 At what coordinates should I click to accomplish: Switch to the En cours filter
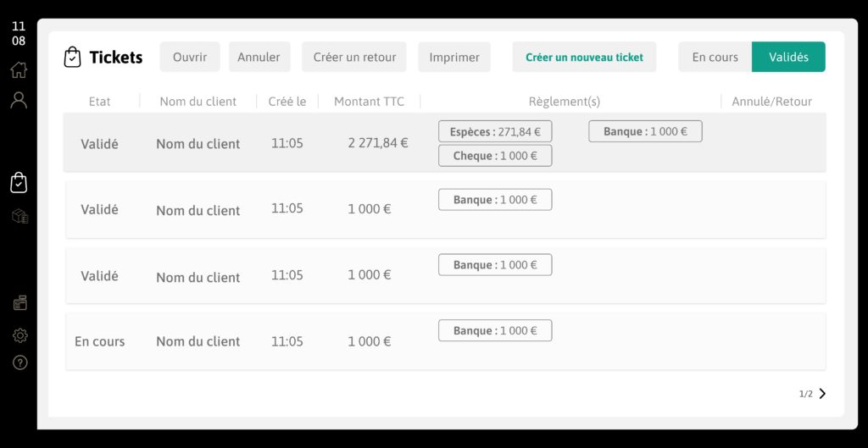(715, 57)
